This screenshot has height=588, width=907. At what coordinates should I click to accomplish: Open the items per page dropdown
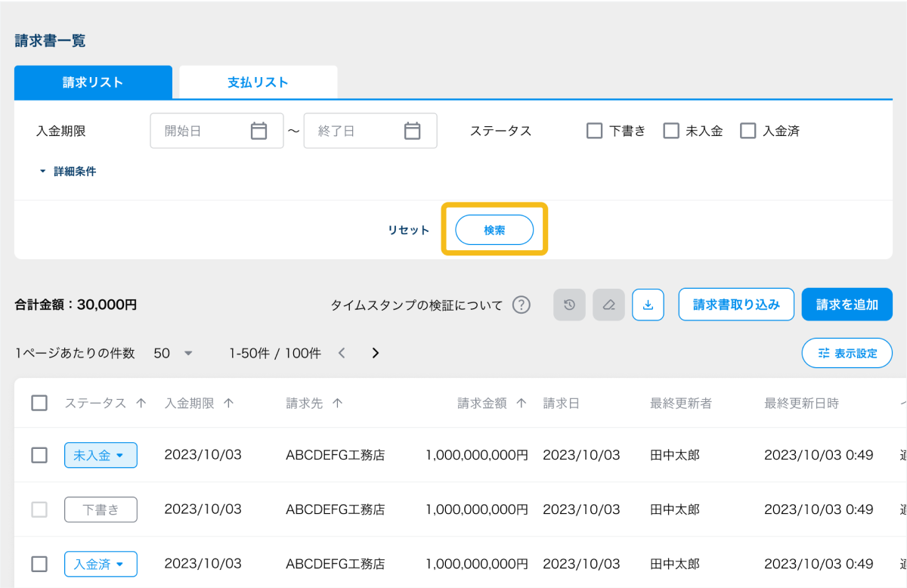pos(174,353)
